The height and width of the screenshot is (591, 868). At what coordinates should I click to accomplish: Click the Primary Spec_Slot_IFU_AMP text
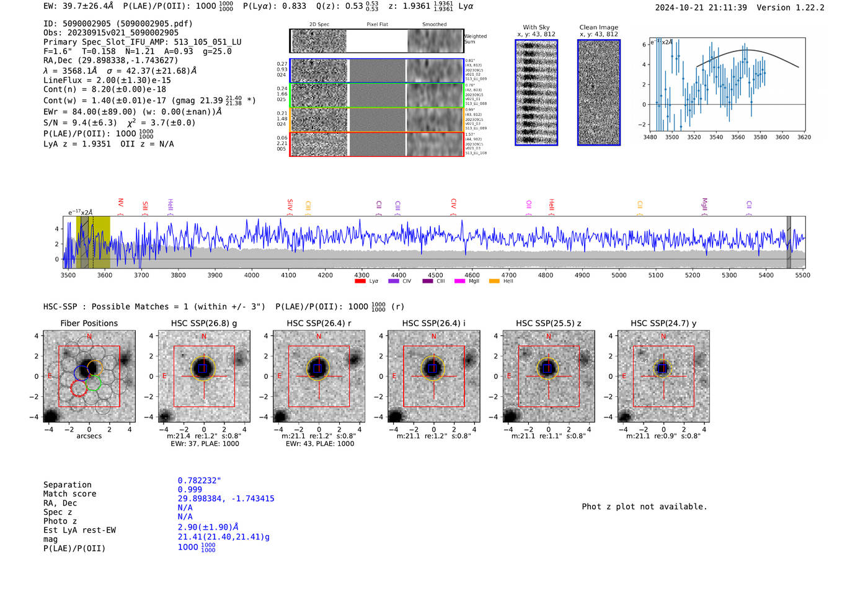[x=143, y=42]
